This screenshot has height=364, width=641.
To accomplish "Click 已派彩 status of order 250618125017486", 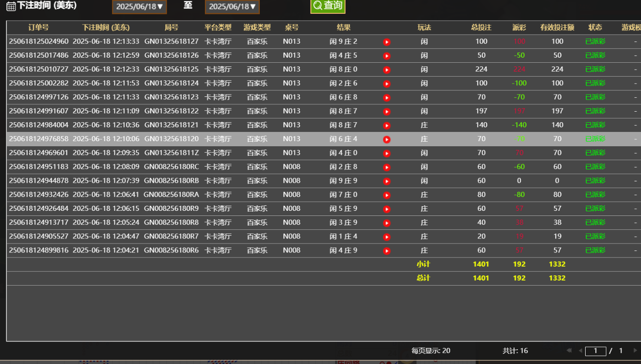I will pyautogui.click(x=595, y=55).
